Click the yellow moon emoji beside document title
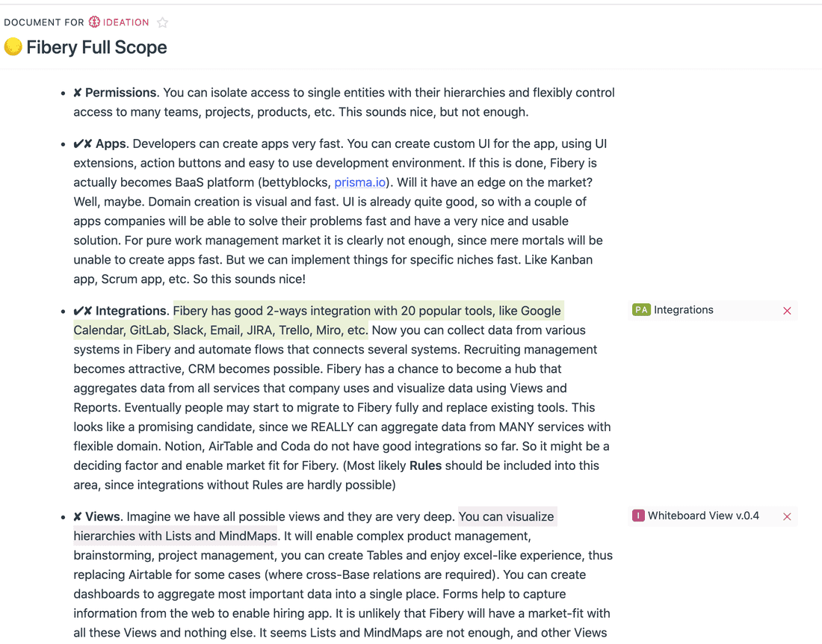This screenshot has height=644, width=822. click(12, 46)
